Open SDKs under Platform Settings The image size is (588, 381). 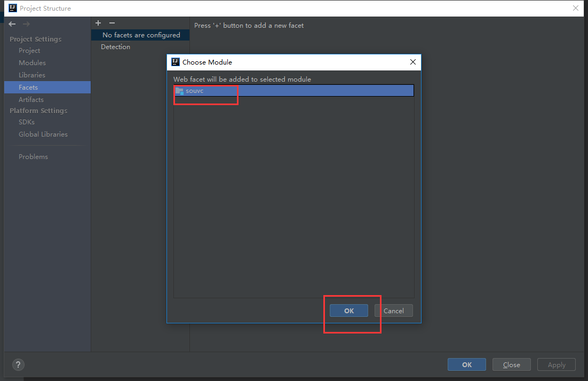coord(27,122)
